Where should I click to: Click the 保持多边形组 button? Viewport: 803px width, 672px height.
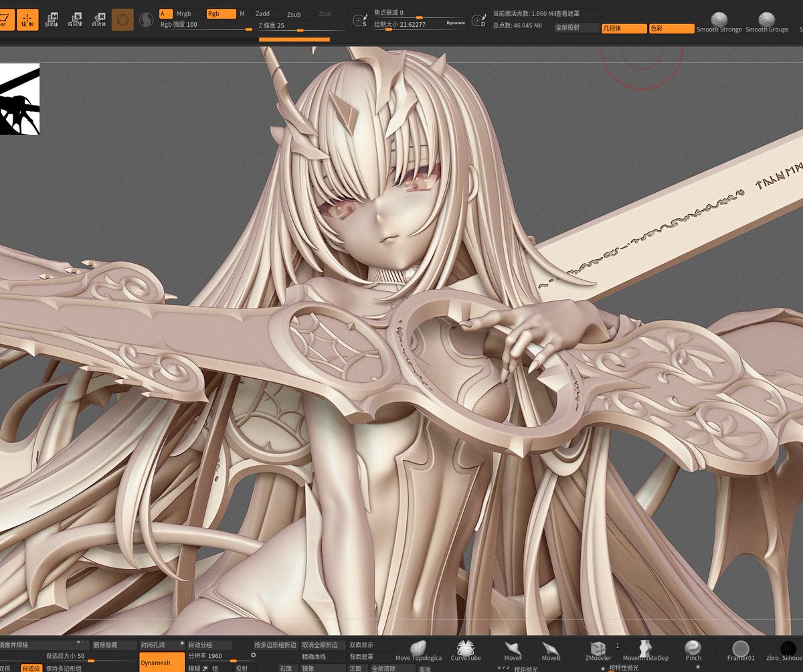[67, 668]
